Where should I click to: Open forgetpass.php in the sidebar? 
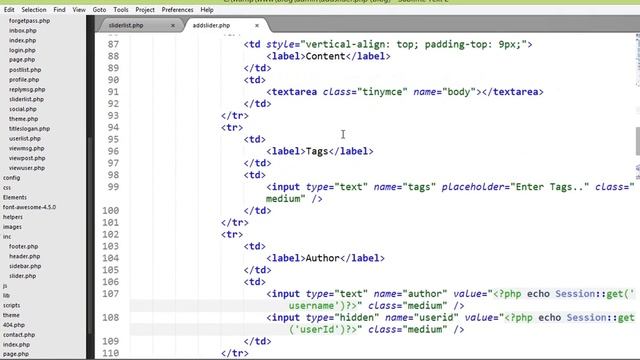pyautogui.click(x=29, y=20)
